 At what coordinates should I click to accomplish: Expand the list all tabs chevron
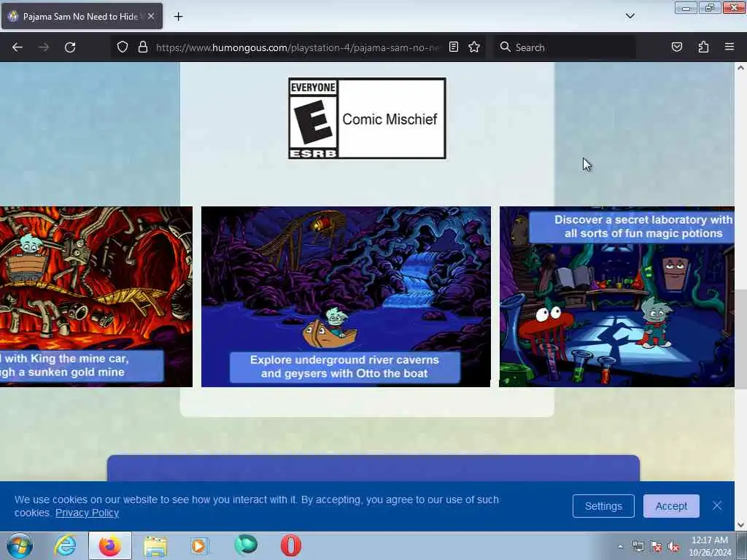click(630, 16)
